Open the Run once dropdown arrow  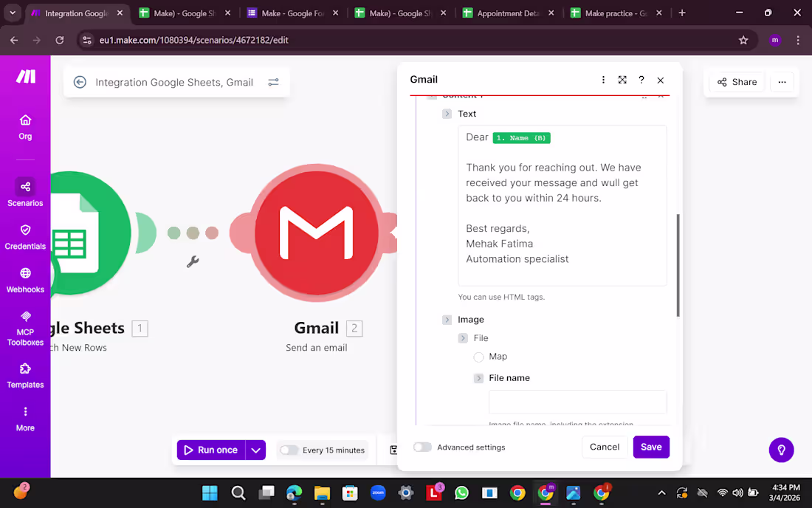256,450
